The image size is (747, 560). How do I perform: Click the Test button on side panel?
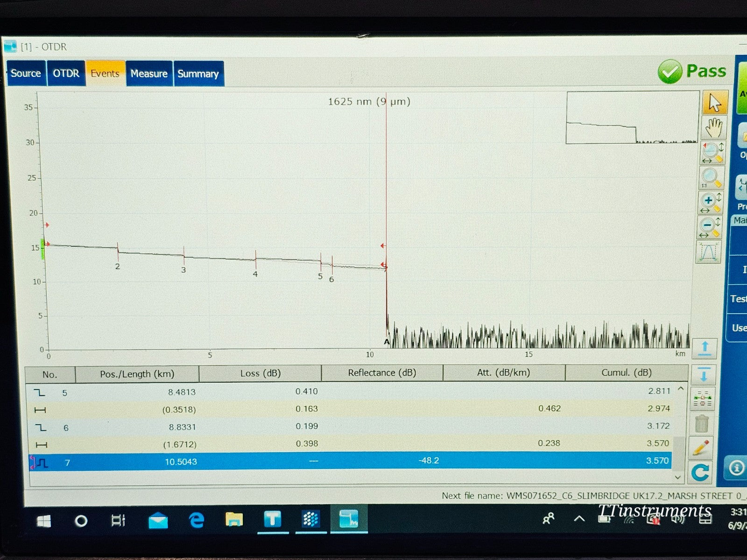(738, 299)
